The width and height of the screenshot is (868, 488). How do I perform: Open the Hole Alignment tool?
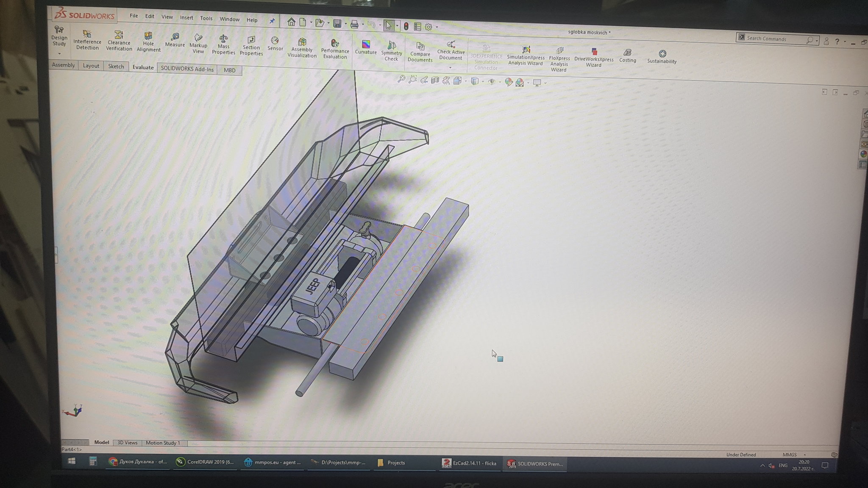[x=148, y=42]
